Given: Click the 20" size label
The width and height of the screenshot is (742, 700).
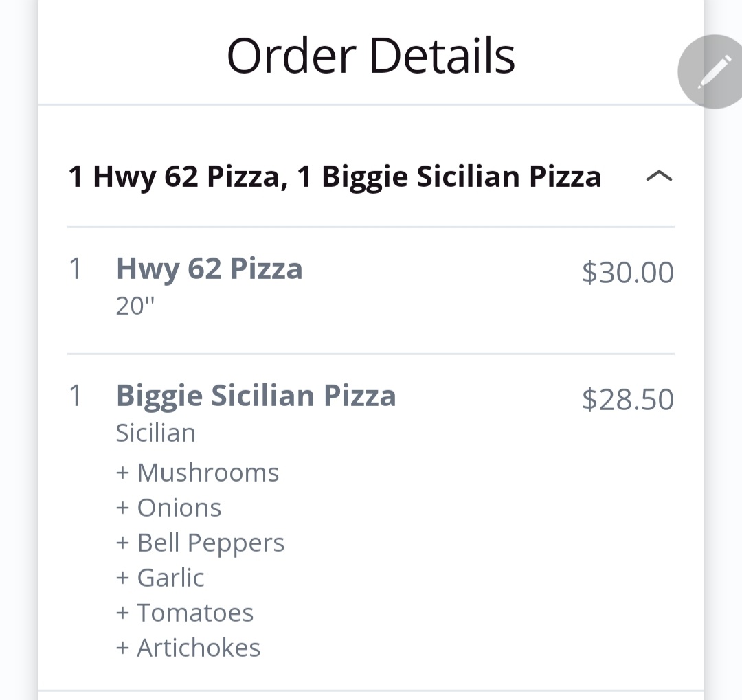Looking at the screenshot, I should (x=135, y=306).
